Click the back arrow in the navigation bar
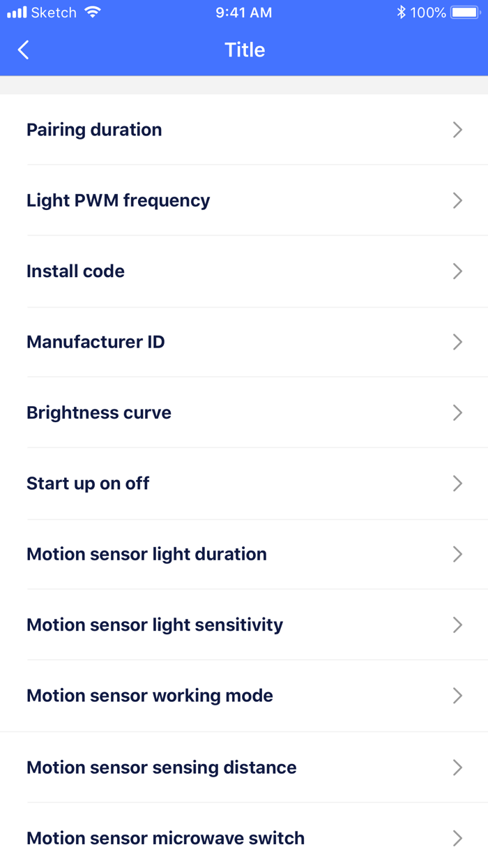 click(22, 50)
